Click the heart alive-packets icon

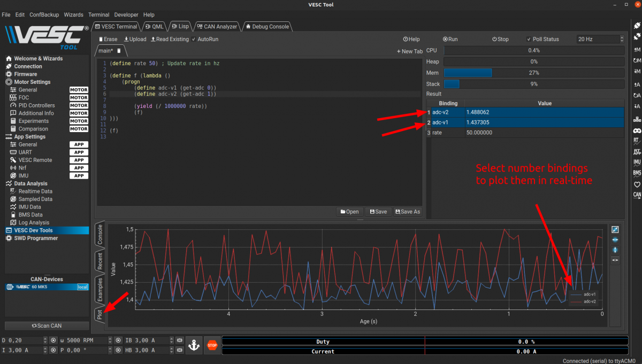pyautogui.click(x=637, y=184)
